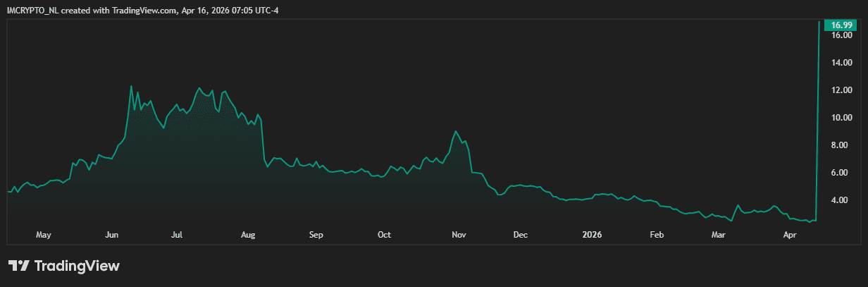
Task: Click the Nov time axis label
Action: pyautogui.click(x=459, y=234)
